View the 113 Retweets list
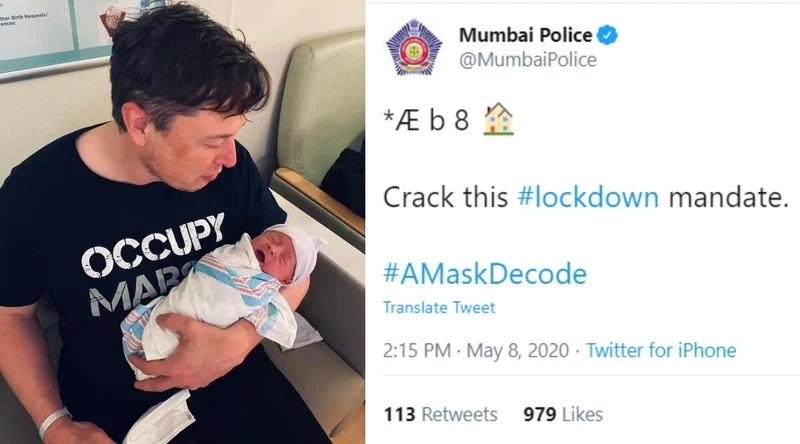The image size is (800, 444). coord(440,414)
